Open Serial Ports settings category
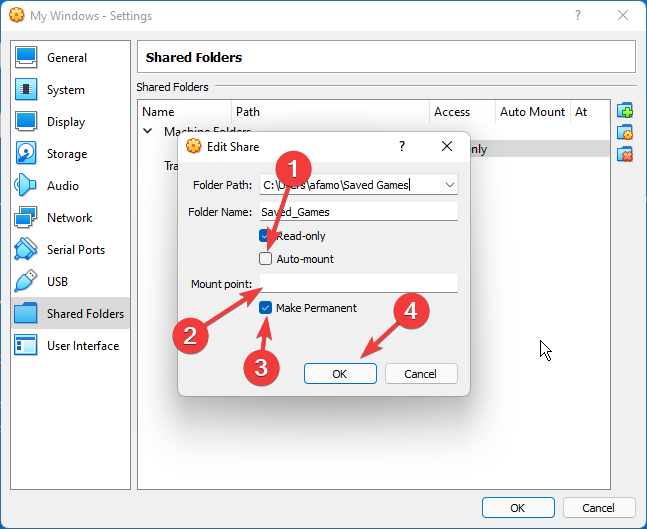 pos(70,250)
